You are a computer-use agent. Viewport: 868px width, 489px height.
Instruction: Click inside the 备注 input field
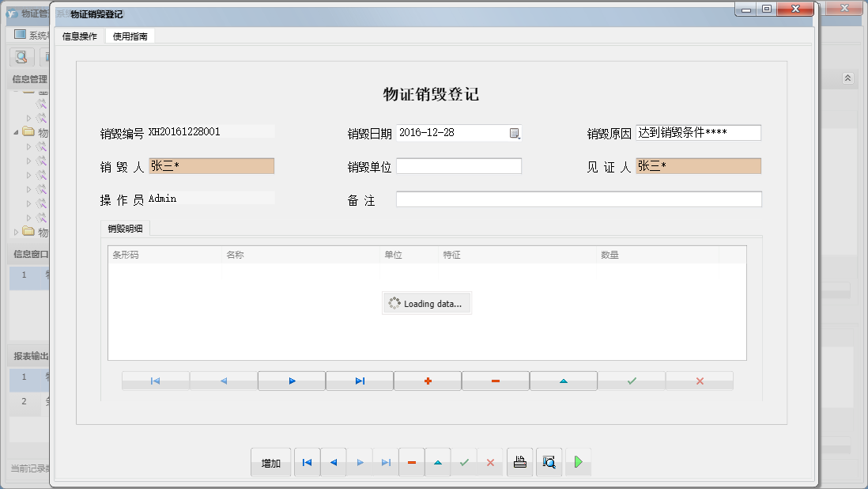click(x=577, y=199)
